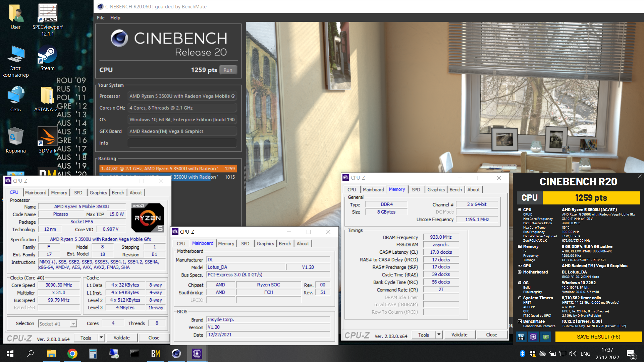Switch to CPU-Z in the taskbar
This screenshot has width=644, height=362.
[197, 354]
